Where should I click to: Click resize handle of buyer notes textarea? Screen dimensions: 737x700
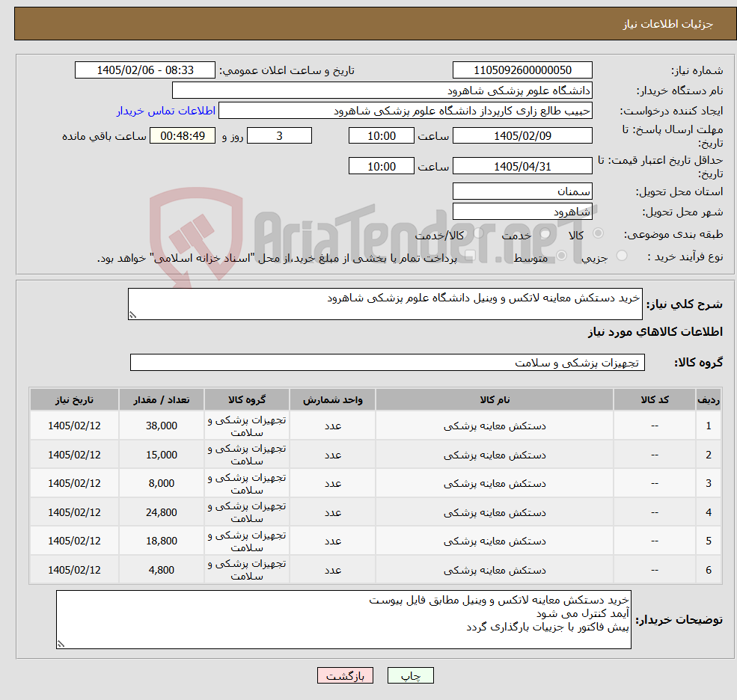61,644
